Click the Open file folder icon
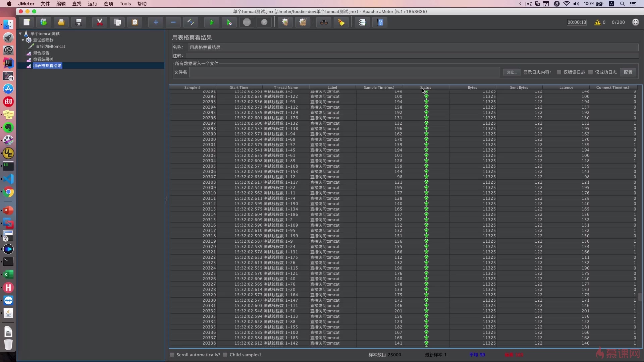The image size is (644, 362). click(x=61, y=22)
